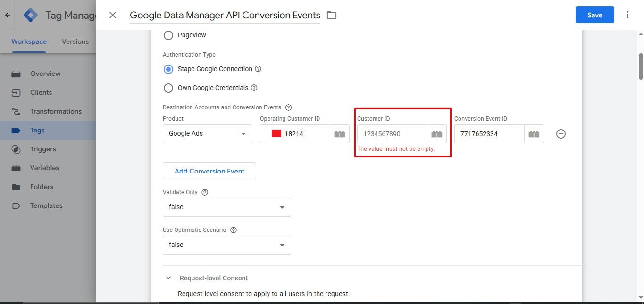
Task: Collapse the Request-level Consent section
Action: coord(168,278)
